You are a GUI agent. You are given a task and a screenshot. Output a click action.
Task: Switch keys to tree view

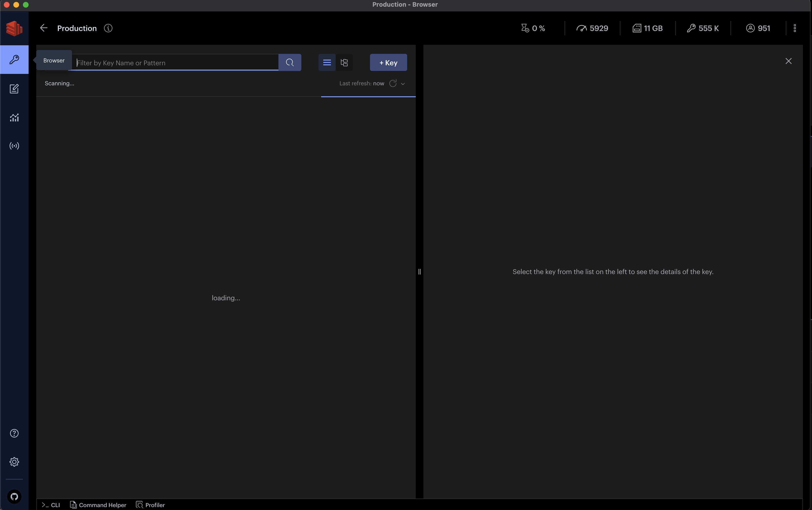coord(344,62)
